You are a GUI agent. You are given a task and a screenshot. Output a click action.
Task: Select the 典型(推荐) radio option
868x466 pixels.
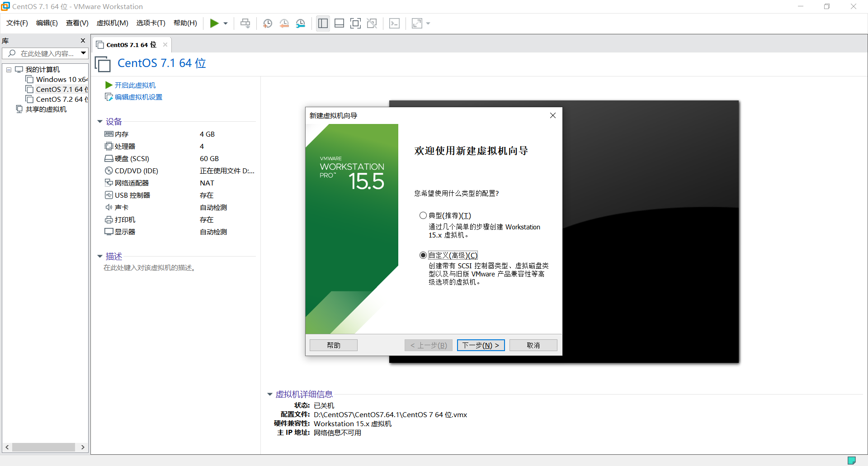tap(423, 215)
